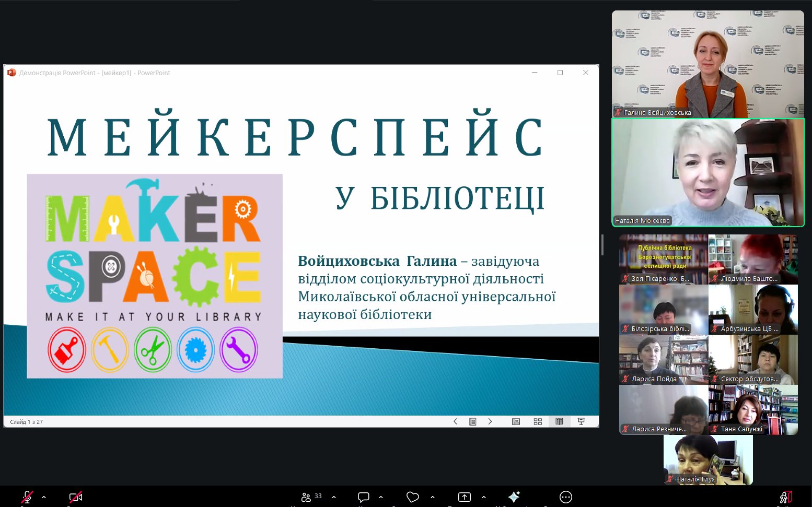Start Slide Show from status bar
The width and height of the screenshot is (812, 507).
pyautogui.click(x=581, y=421)
